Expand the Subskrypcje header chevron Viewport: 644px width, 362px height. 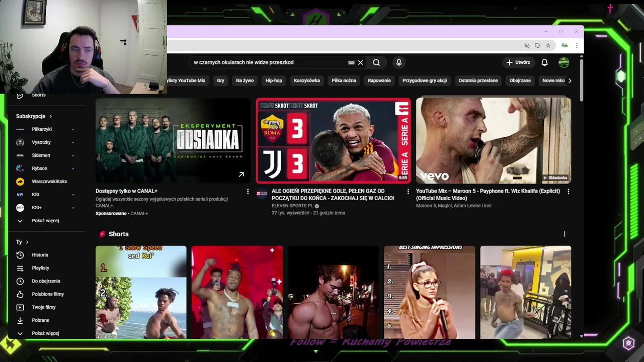coord(50,116)
